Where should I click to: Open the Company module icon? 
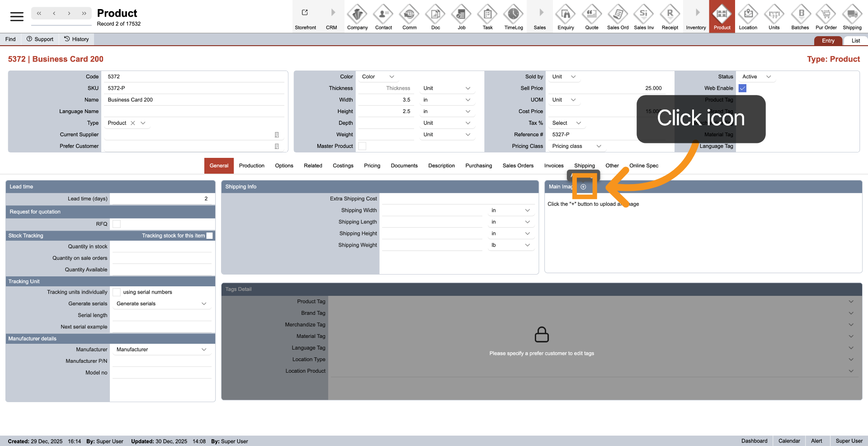(x=357, y=15)
